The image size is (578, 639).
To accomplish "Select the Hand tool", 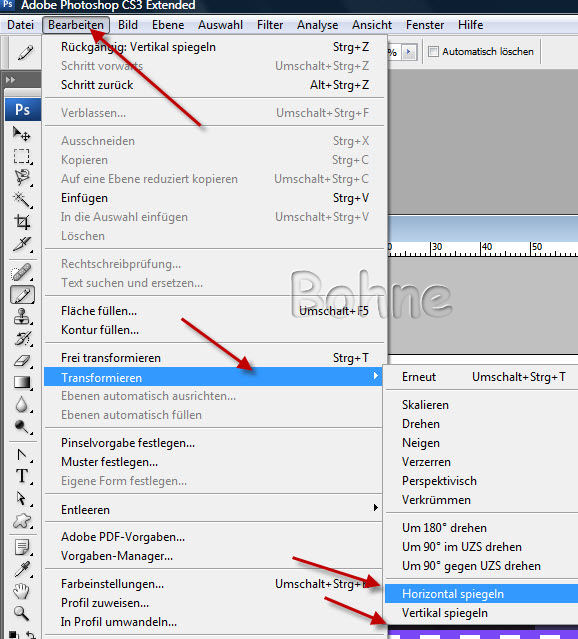I will [x=22, y=591].
